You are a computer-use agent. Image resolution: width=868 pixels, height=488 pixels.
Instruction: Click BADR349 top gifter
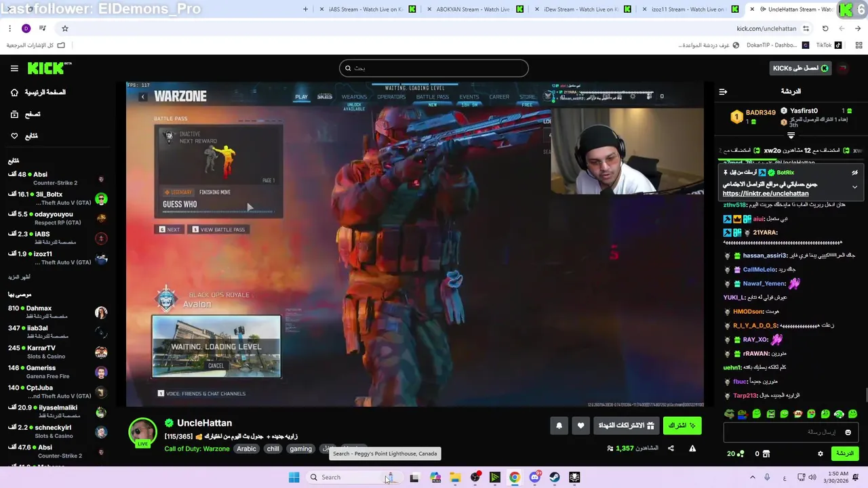760,113
